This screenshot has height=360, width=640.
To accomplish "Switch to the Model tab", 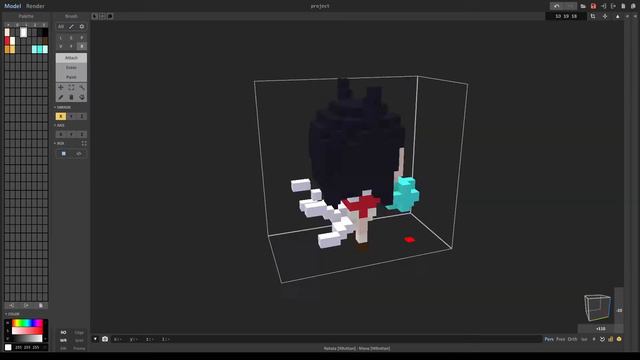I will coord(12,6).
